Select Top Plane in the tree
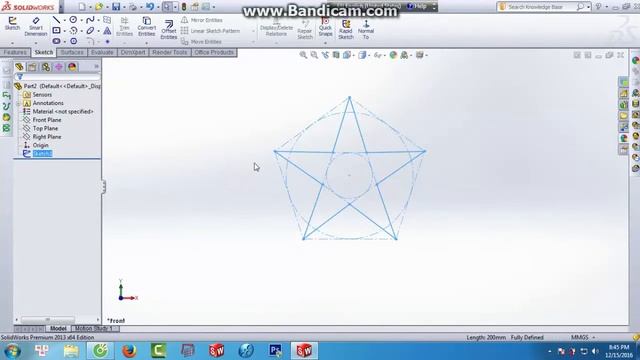This screenshot has width=640, height=360. click(x=45, y=128)
